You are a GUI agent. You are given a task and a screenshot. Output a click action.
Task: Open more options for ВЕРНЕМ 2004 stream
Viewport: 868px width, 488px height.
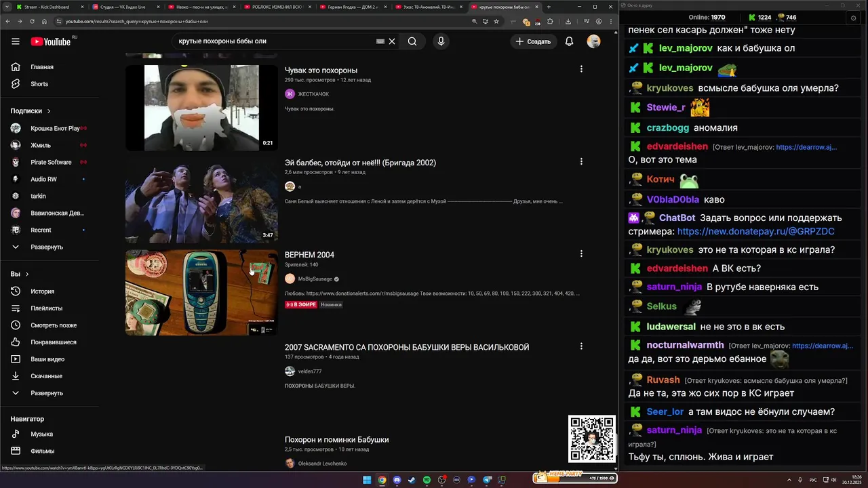pyautogui.click(x=581, y=253)
